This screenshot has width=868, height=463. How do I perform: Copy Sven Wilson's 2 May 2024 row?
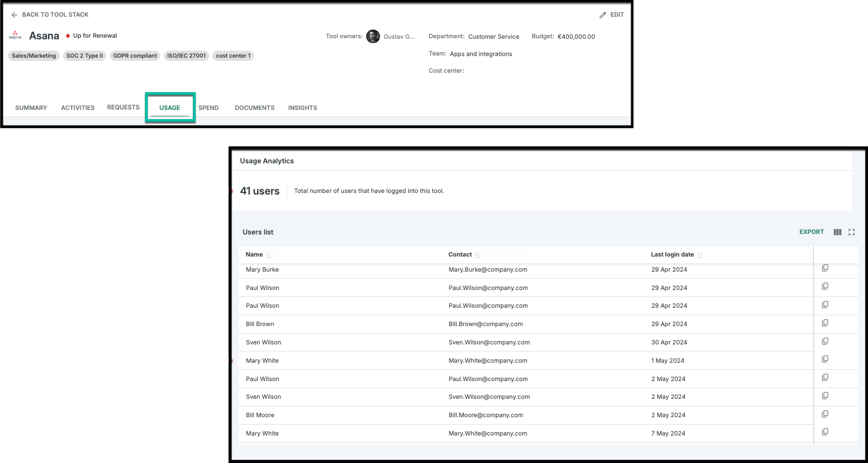pos(825,396)
